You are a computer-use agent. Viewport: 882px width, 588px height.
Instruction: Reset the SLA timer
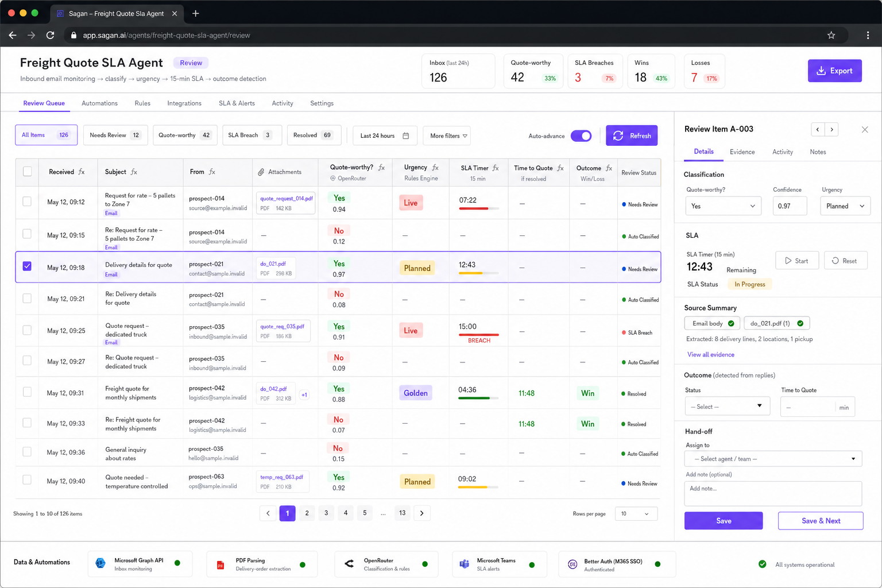click(845, 261)
